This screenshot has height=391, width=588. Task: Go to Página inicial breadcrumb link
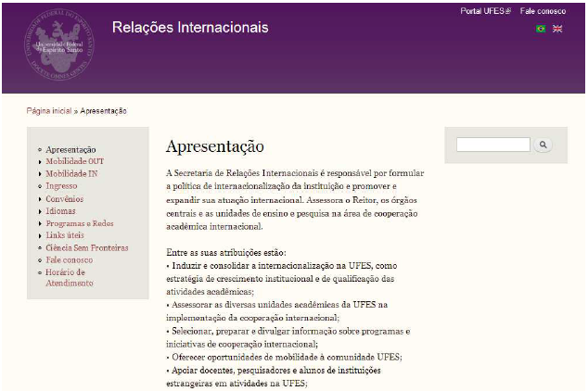(x=48, y=111)
